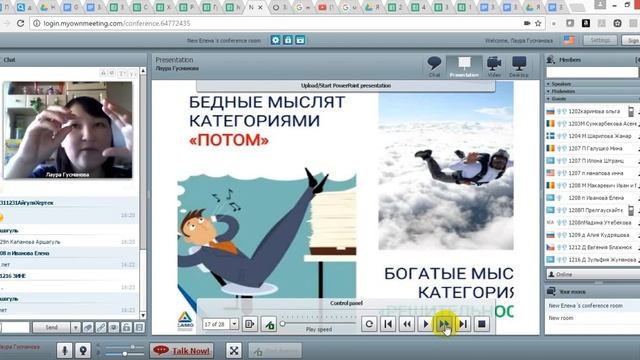Bookmark page with the star icon

(538, 24)
